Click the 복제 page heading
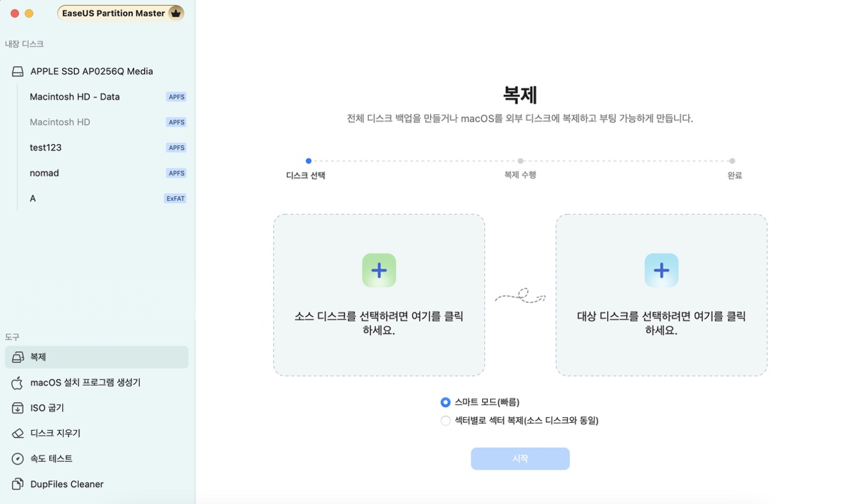 click(520, 95)
